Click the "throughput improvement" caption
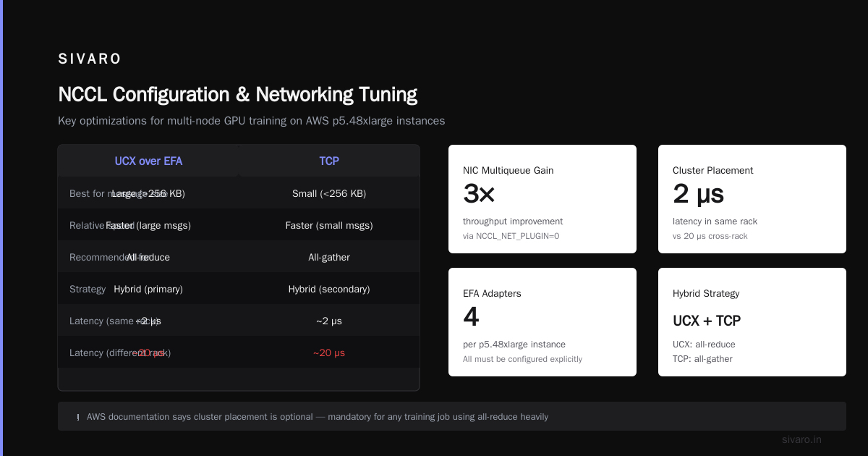This screenshot has height=456, width=868. point(513,221)
